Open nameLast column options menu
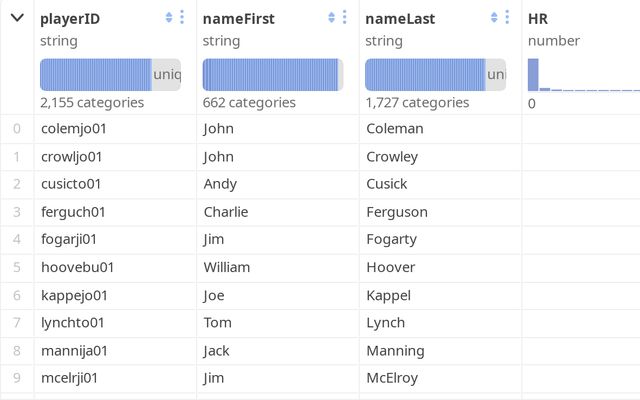 point(505,18)
